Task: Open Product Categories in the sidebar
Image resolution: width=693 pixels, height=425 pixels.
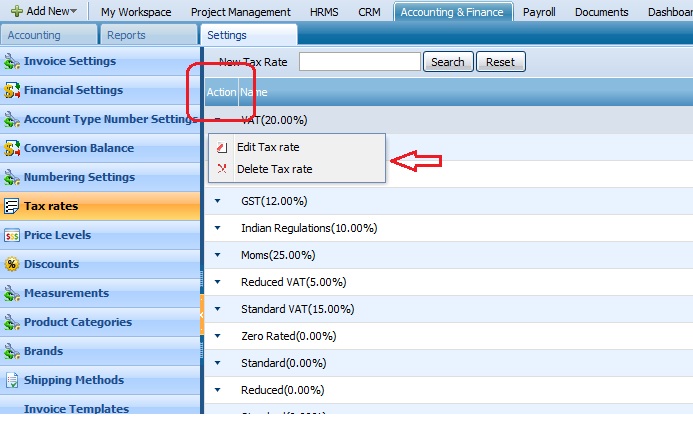Action: click(x=77, y=322)
